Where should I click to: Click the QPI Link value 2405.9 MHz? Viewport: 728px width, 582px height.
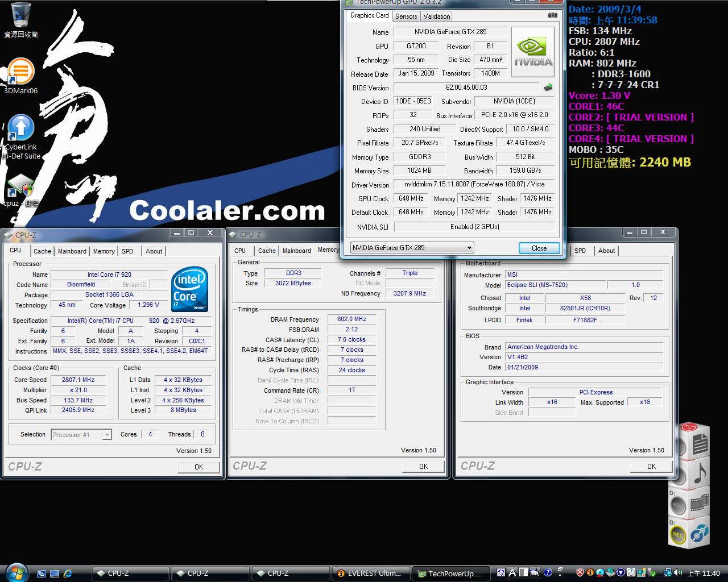[78, 410]
